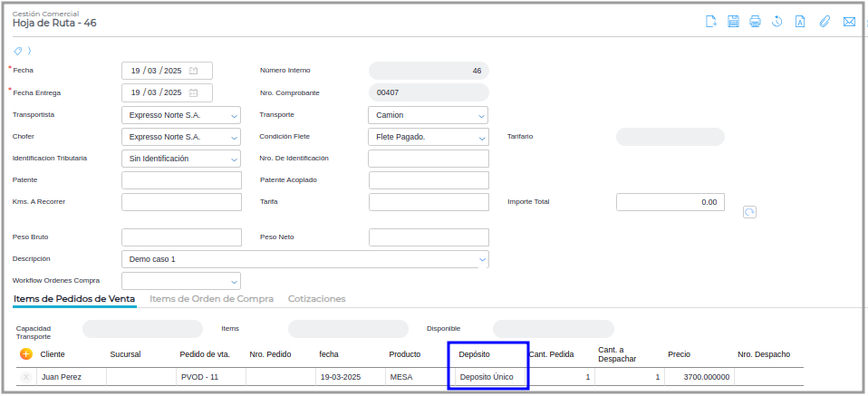Click the Nro. Despacho column header
The width and height of the screenshot is (868, 396).
pyautogui.click(x=764, y=354)
